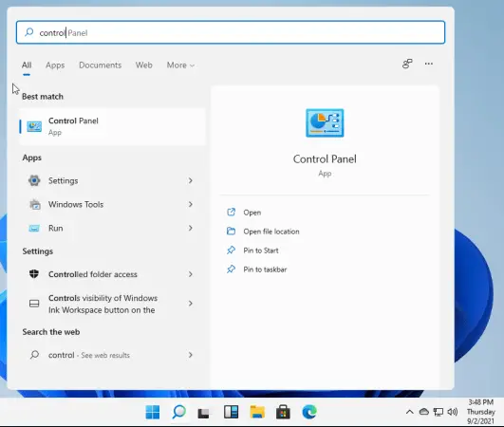Click the search magnifier icon in search box
The width and height of the screenshot is (504, 427).
tap(28, 32)
